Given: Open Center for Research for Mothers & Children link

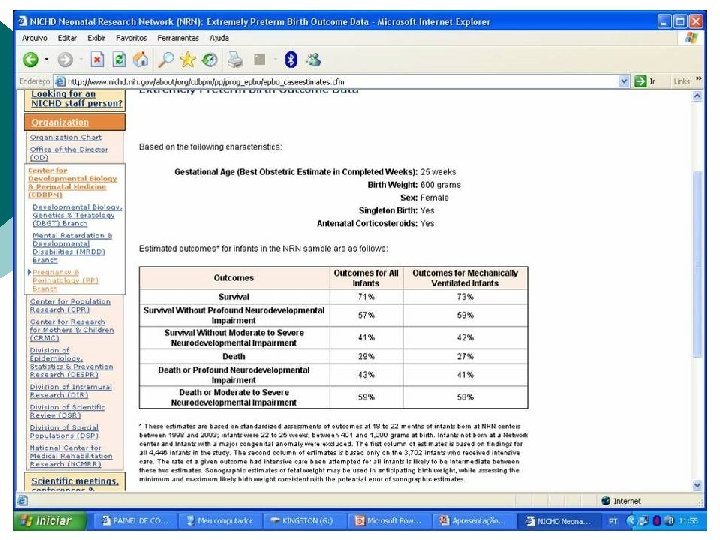Looking at the screenshot, I should [x=72, y=330].
